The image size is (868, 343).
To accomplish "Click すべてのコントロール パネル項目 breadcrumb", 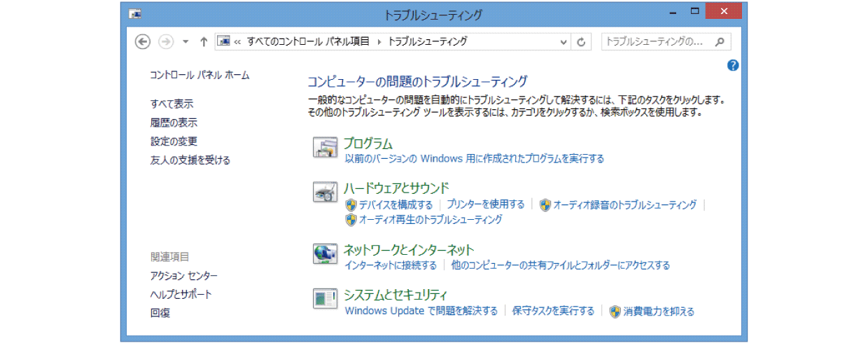I will [x=308, y=41].
